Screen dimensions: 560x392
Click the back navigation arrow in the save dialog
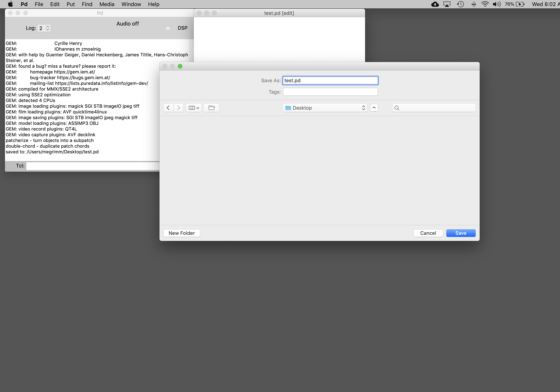click(168, 108)
